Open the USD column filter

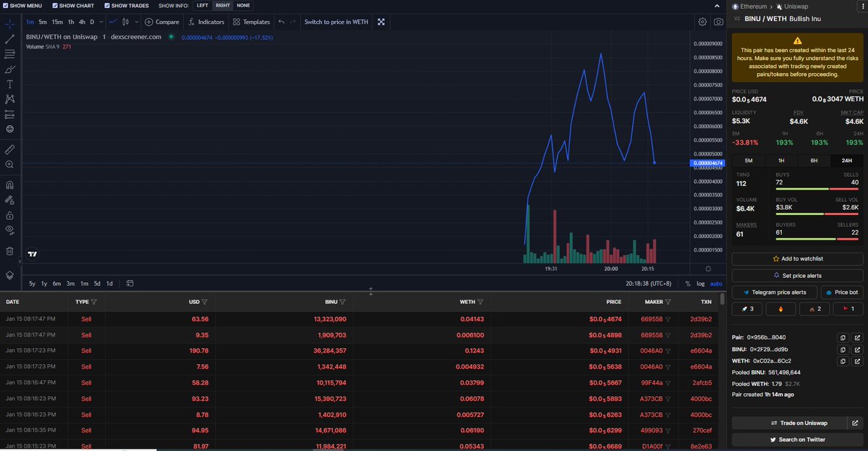tap(205, 302)
